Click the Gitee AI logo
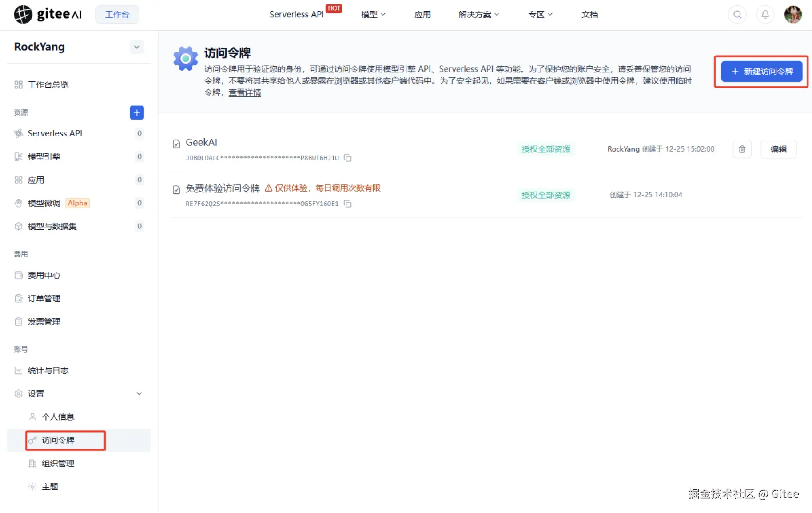The height and width of the screenshot is (513, 812). pos(48,14)
